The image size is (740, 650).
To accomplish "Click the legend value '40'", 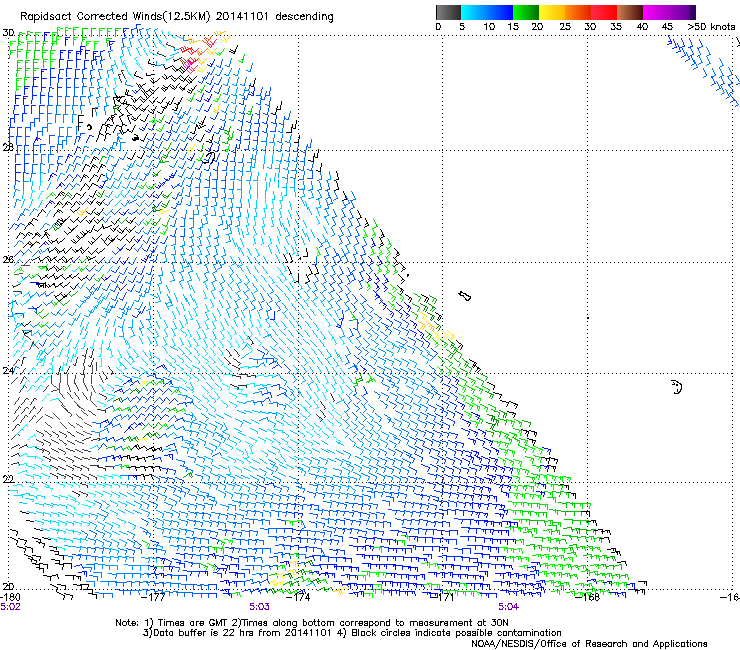I will tap(642, 27).
